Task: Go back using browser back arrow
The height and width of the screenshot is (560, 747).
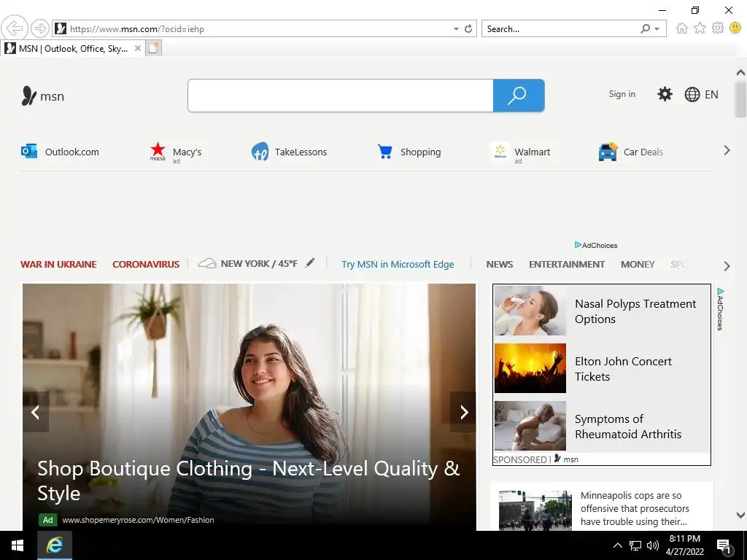Action: [15, 28]
